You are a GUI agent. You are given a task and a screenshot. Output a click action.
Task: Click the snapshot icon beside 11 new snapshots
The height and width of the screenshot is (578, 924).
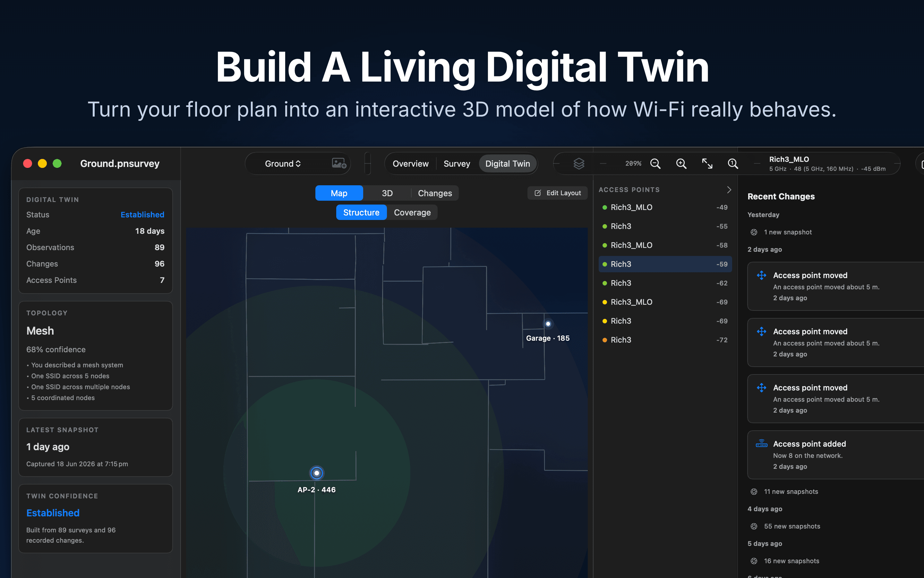754,492
